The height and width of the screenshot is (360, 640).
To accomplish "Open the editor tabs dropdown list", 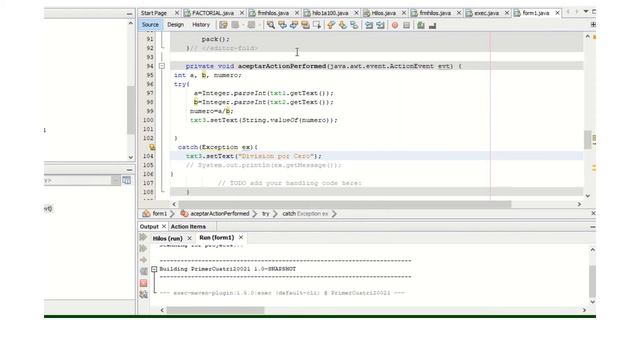I will pos(586,12).
